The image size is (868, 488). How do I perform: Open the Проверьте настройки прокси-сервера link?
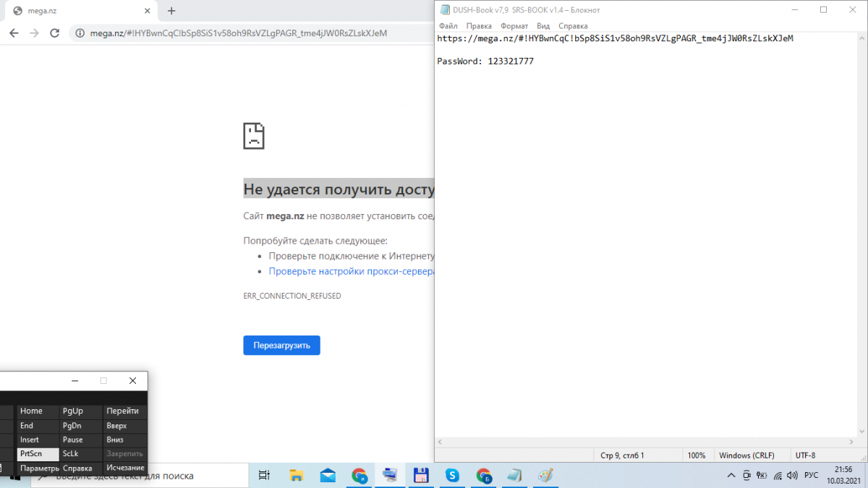click(x=351, y=271)
